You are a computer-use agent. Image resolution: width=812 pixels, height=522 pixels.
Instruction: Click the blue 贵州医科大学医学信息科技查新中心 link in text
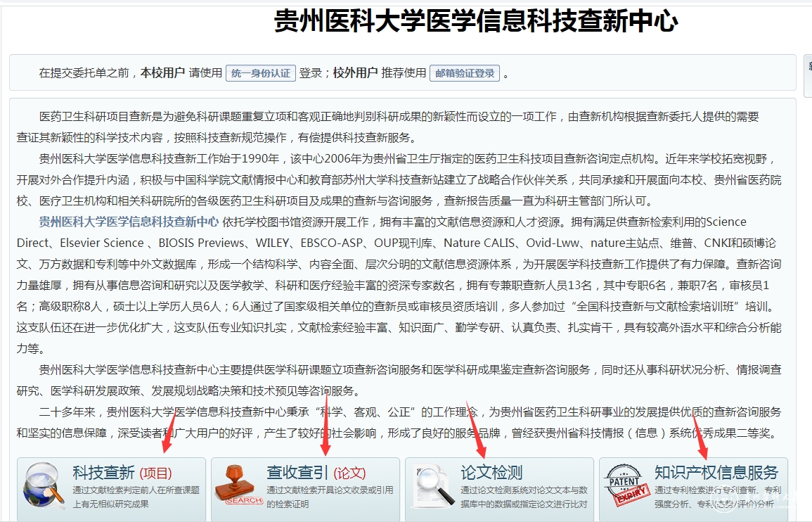(x=129, y=222)
